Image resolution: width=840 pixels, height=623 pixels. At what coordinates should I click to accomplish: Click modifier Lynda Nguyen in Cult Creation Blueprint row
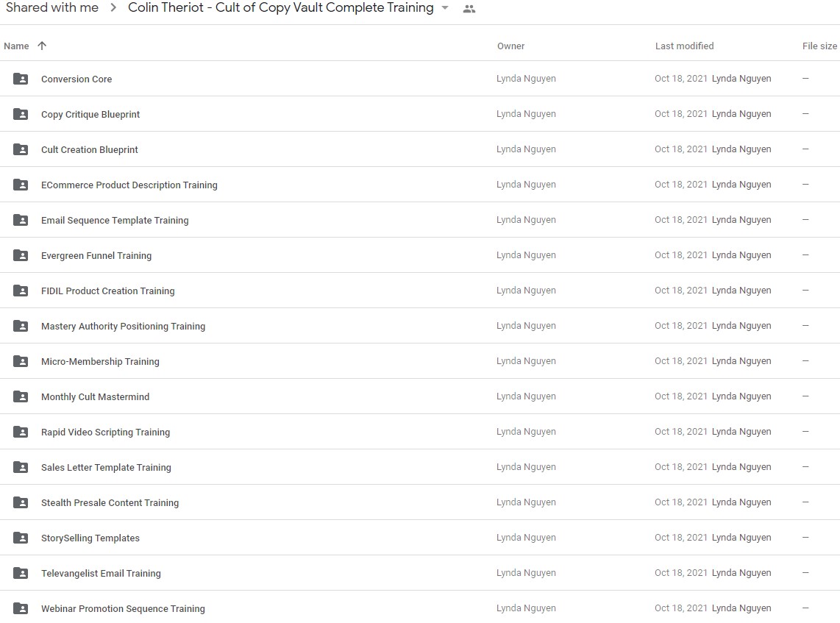[x=741, y=149]
